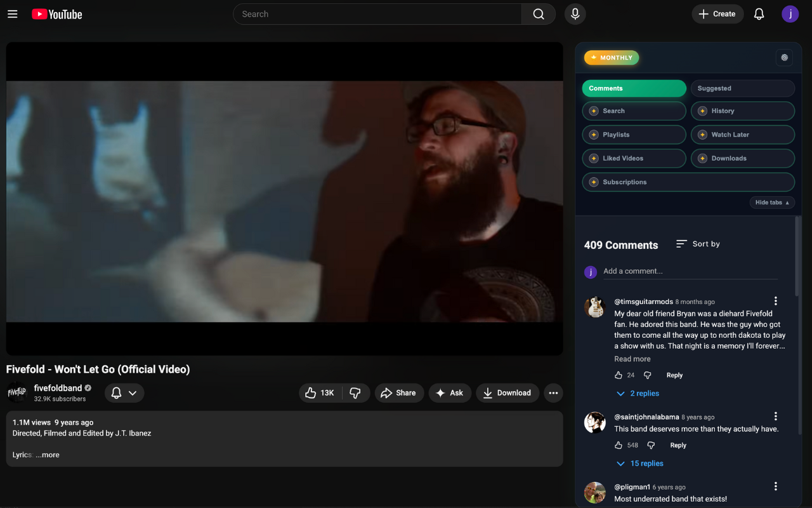Viewport: 812px width, 508px height.
Task: Focus the Add a comment field
Action: click(690, 271)
